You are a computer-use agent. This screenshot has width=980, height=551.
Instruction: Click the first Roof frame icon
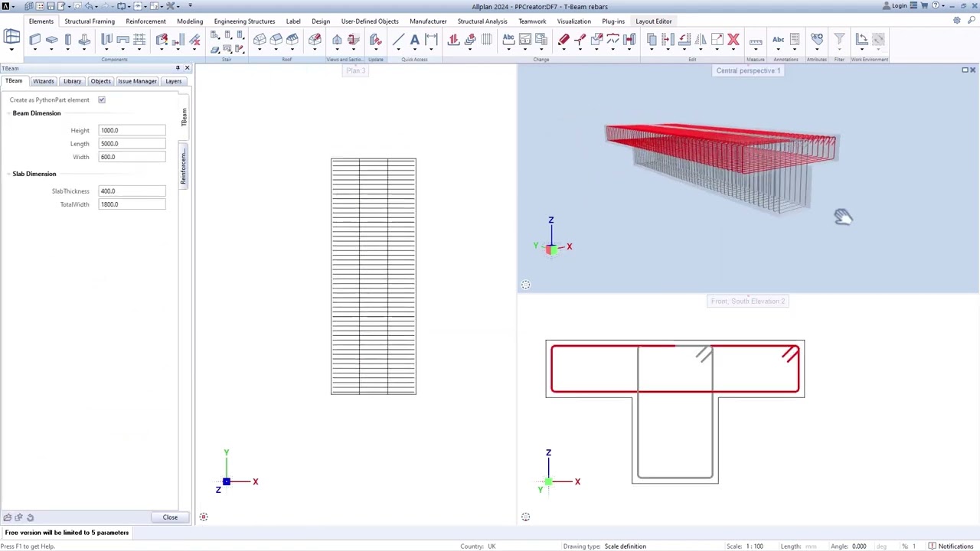coord(260,39)
